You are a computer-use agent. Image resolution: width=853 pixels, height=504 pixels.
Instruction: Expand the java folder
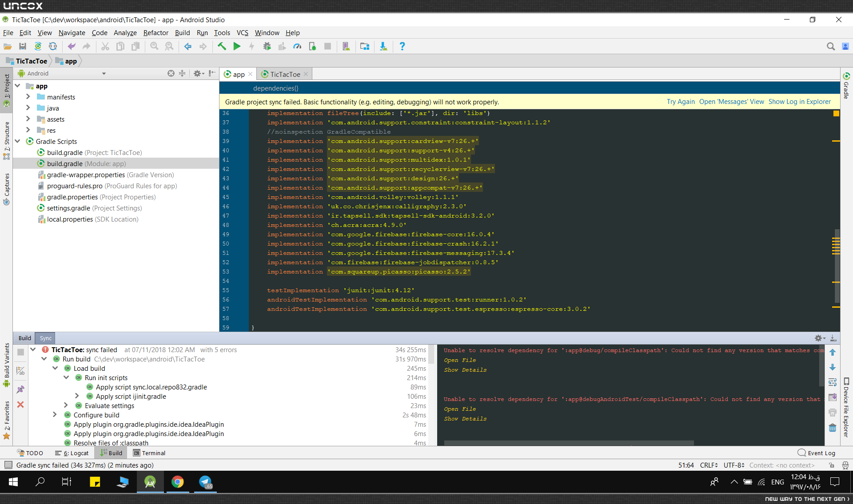pyautogui.click(x=28, y=108)
